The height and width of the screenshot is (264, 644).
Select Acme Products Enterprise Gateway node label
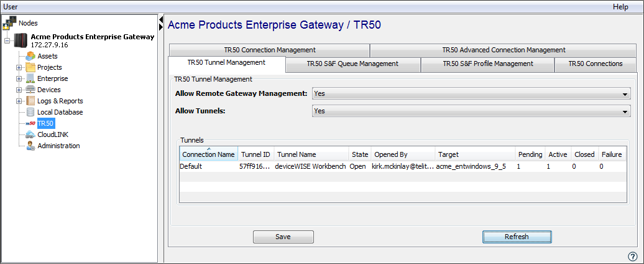click(x=93, y=37)
